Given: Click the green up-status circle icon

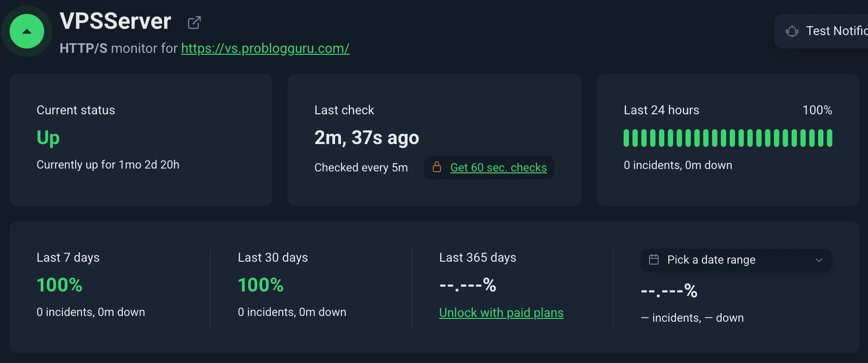Looking at the screenshot, I should (27, 31).
